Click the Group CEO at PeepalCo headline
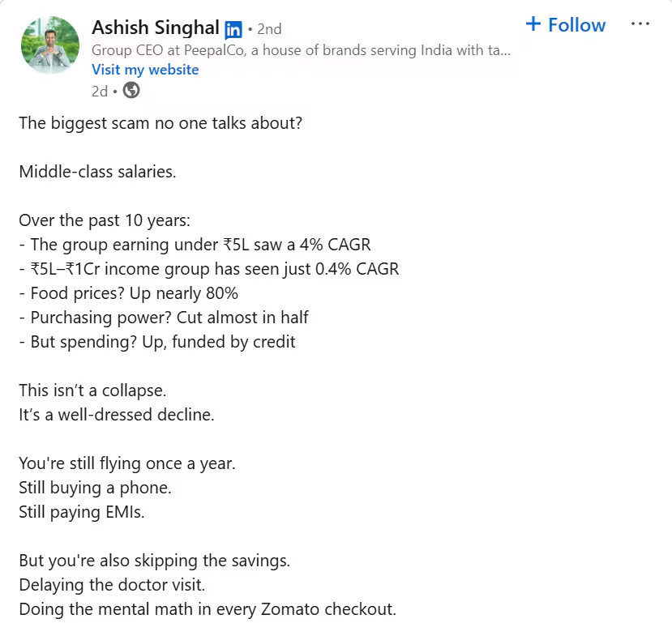This screenshot has height=623, width=672. click(301, 50)
